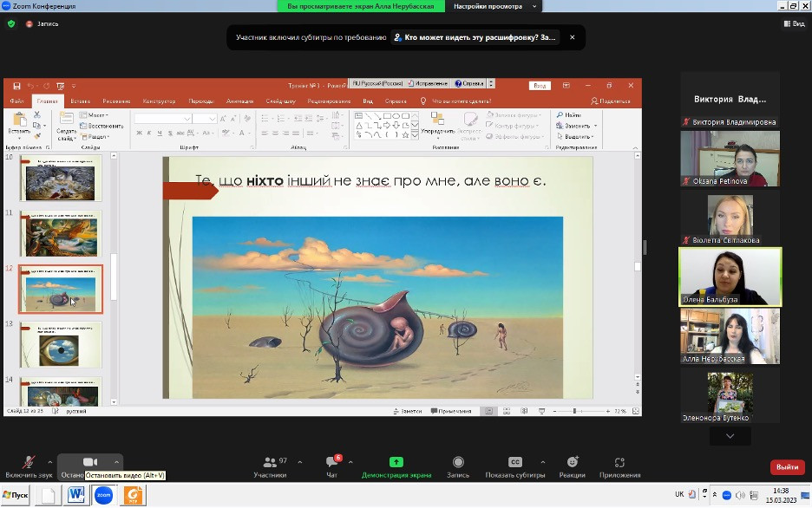Dismiss the subtitles notification with X
Viewport: 812px width, 508px height.
point(573,37)
